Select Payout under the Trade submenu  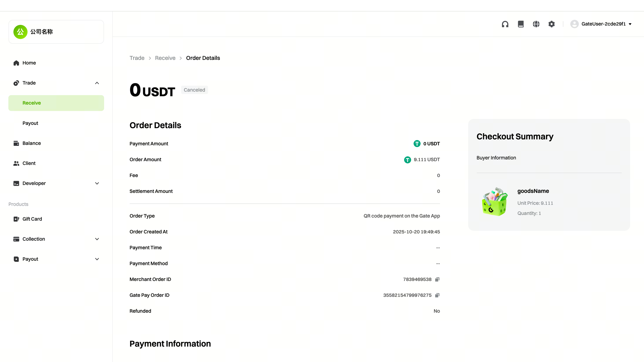(x=30, y=123)
